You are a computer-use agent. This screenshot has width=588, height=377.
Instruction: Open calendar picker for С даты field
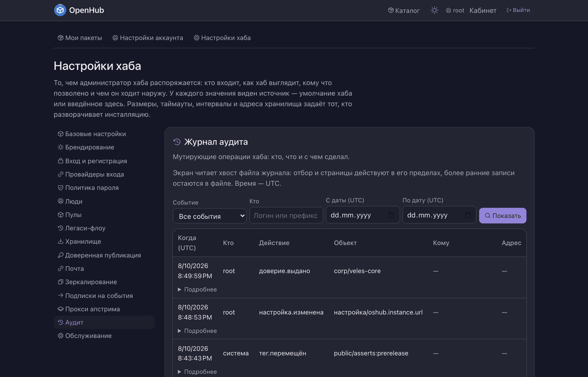[x=391, y=215]
